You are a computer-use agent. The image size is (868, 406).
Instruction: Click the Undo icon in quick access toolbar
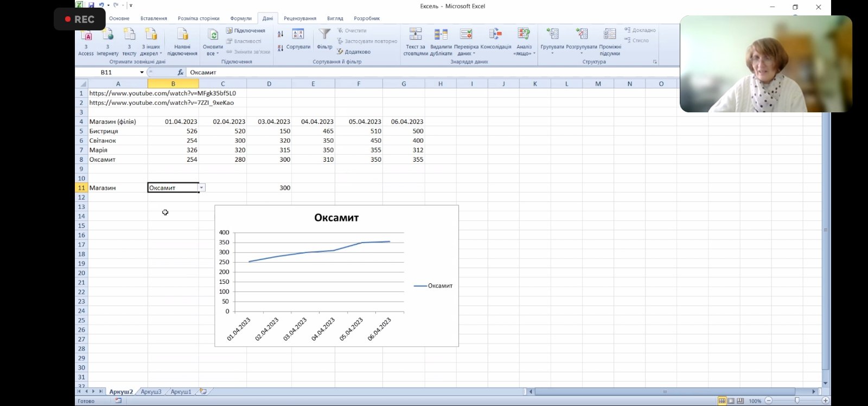click(x=101, y=5)
